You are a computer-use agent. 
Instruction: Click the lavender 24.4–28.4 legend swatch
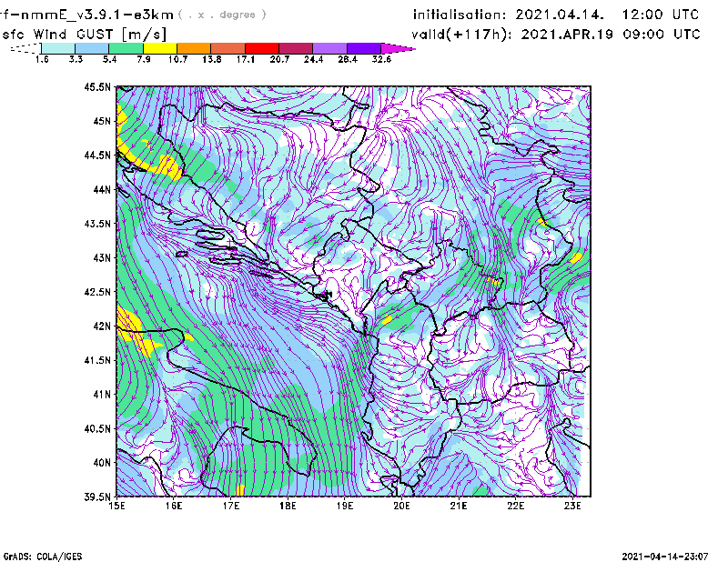tap(330, 48)
